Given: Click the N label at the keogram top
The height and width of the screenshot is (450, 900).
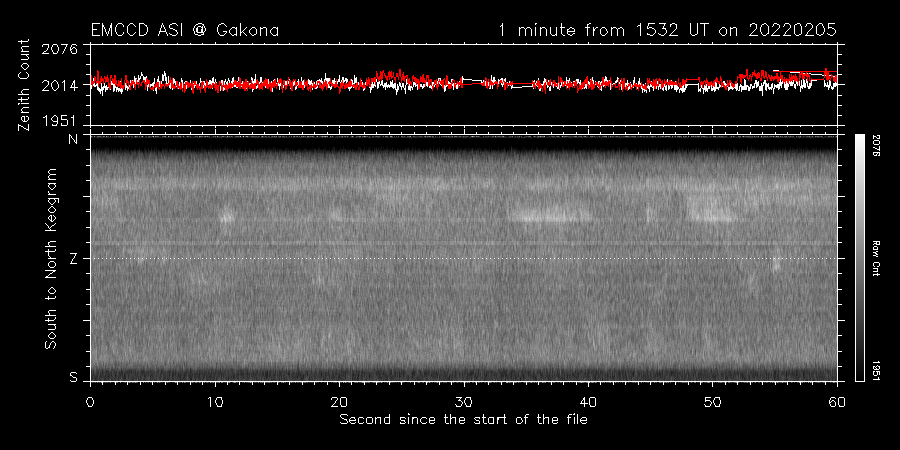Looking at the screenshot, I should [73, 139].
